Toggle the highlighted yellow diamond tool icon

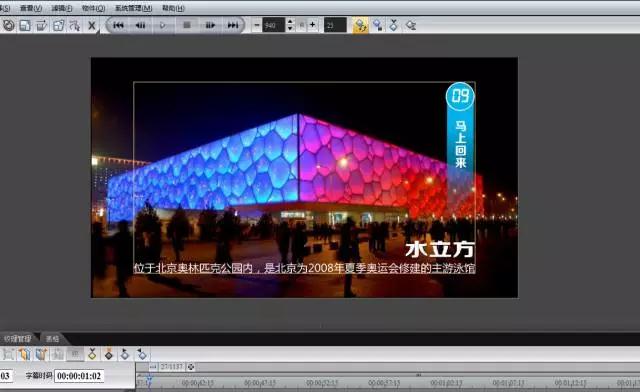360,25
